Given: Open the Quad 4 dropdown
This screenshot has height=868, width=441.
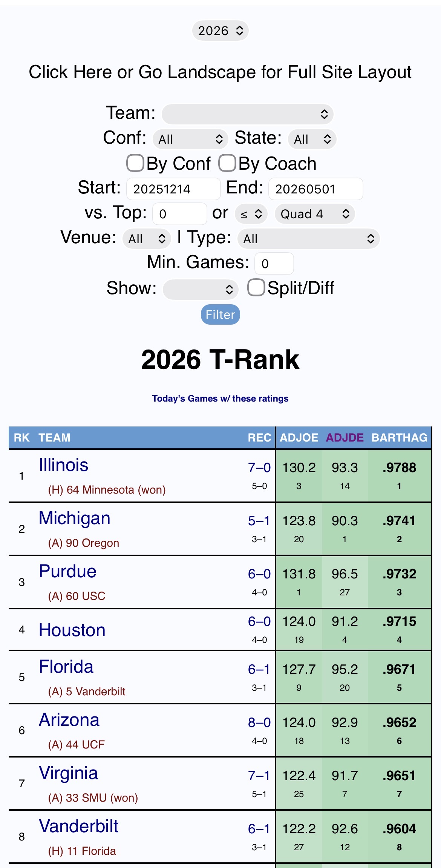Looking at the screenshot, I should (314, 214).
